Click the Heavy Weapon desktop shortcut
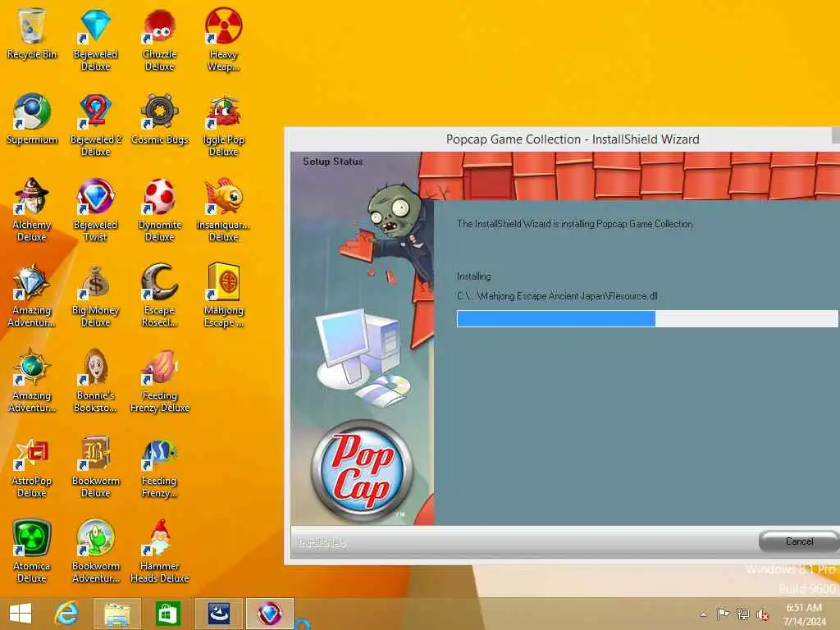The height and width of the screenshot is (630, 840). (223, 39)
